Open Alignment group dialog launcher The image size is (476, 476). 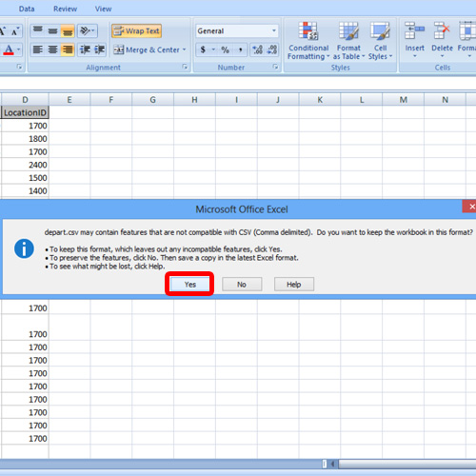pyautogui.click(x=185, y=67)
